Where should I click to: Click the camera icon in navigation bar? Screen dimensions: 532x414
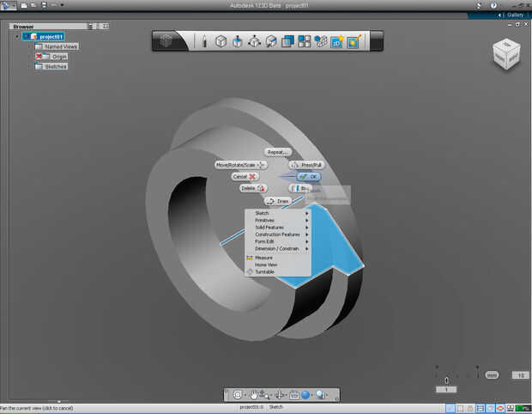294,395
